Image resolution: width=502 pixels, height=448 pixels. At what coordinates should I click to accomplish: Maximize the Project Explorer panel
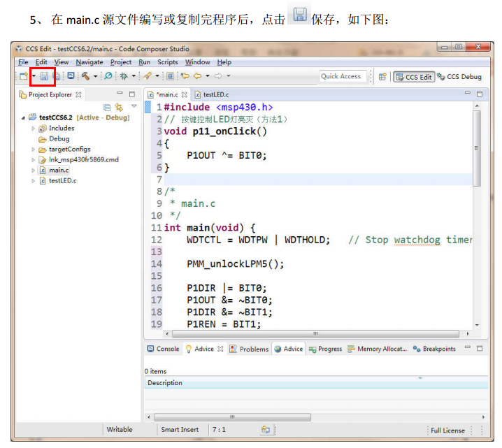(x=132, y=94)
